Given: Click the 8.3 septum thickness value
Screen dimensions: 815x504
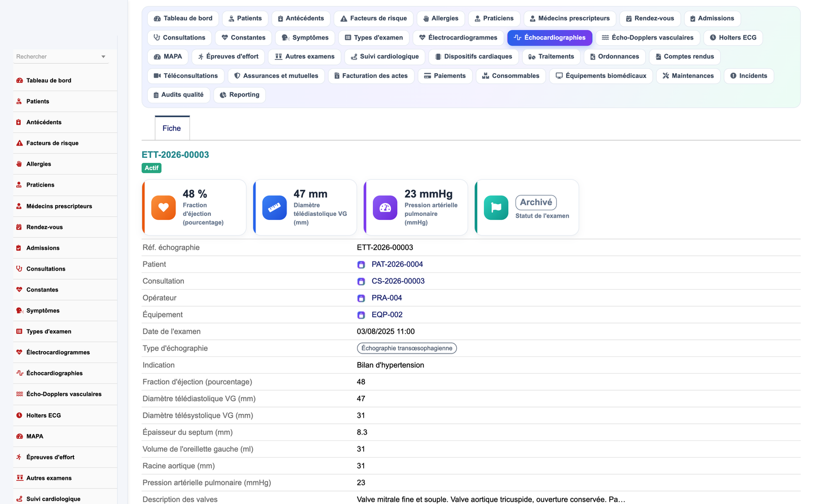Looking at the screenshot, I should pyautogui.click(x=362, y=432).
